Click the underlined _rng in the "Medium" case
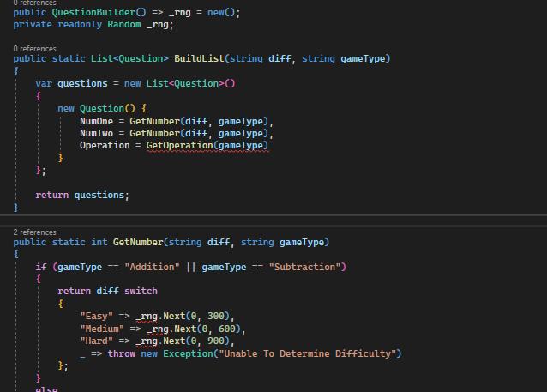This screenshot has width=547, height=392. 158,329
